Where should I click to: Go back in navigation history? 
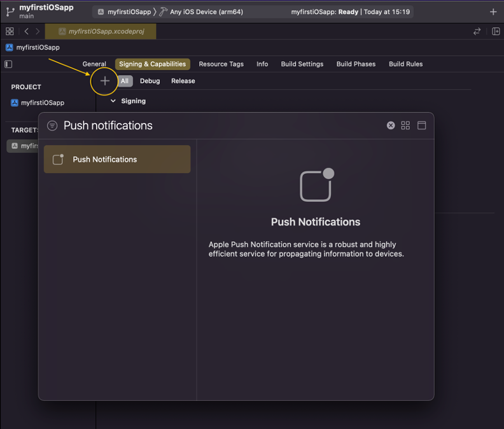(x=27, y=31)
